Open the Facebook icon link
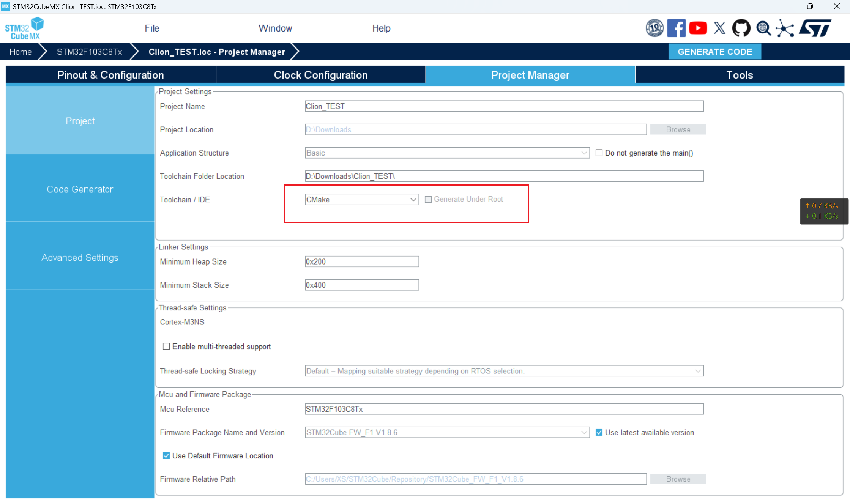The height and width of the screenshot is (504, 850). (x=676, y=28)
